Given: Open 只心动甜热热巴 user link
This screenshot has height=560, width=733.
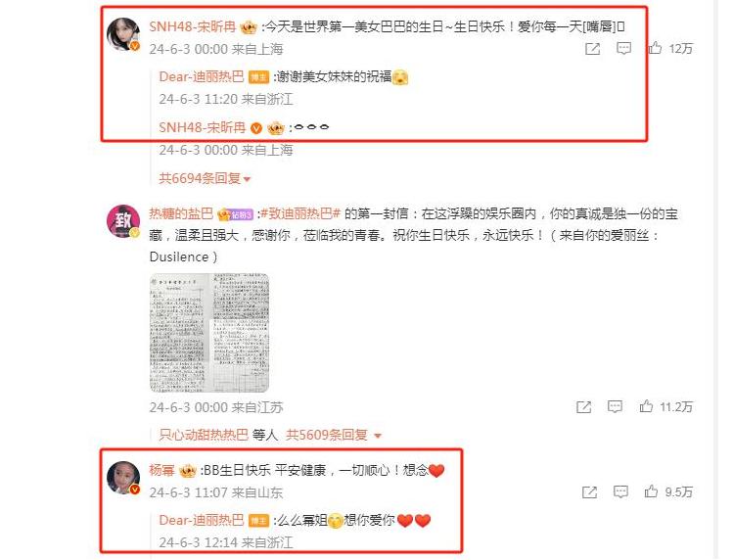Looking at the screenshot, I should point(204,435).
